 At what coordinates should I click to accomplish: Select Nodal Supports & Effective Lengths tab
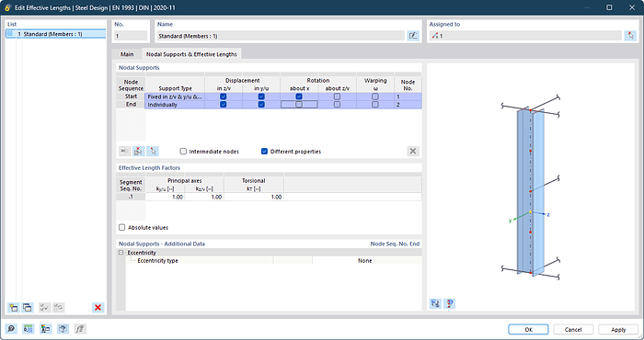pyautogui.click(x=191, y=54)
